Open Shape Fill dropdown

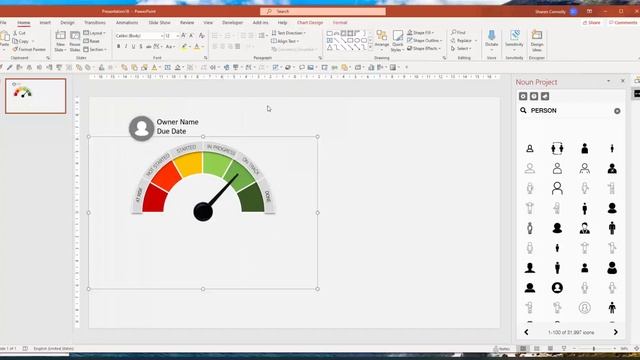click(420, 33)
